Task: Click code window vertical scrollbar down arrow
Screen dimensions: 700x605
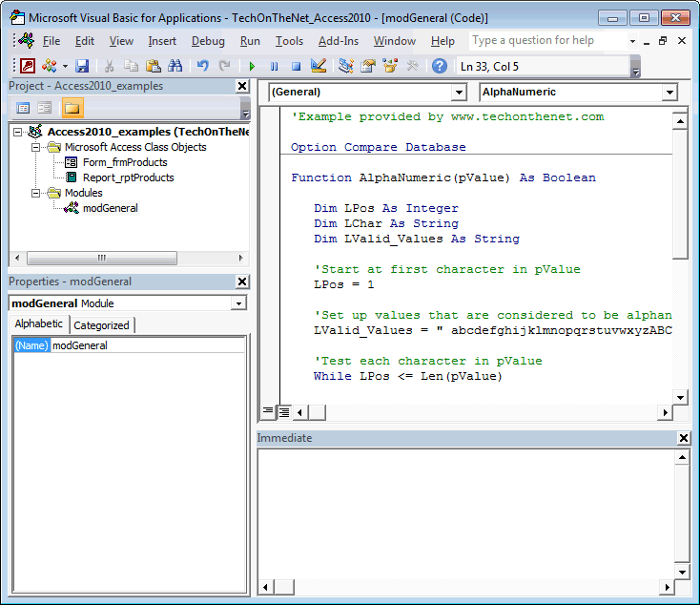Action: point(680,397)
